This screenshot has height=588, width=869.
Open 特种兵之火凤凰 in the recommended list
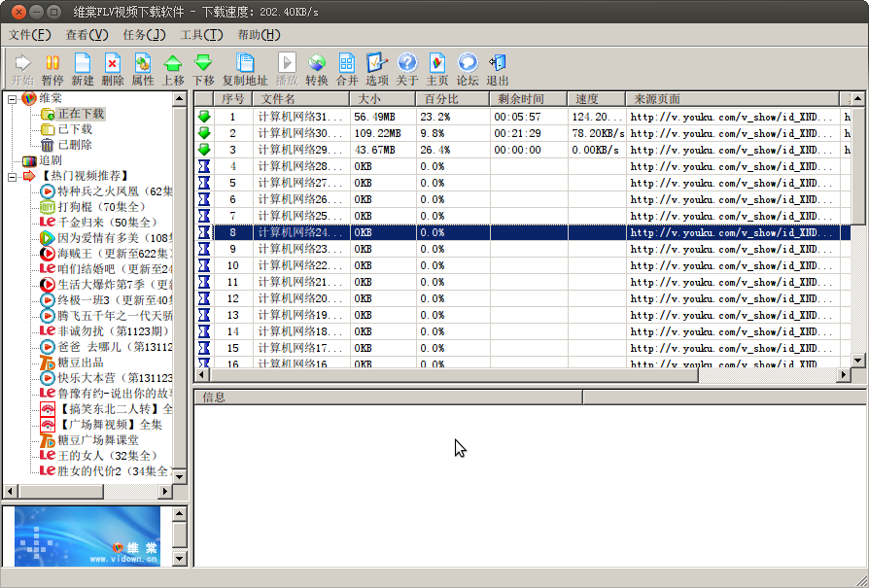tap(115, 191)
